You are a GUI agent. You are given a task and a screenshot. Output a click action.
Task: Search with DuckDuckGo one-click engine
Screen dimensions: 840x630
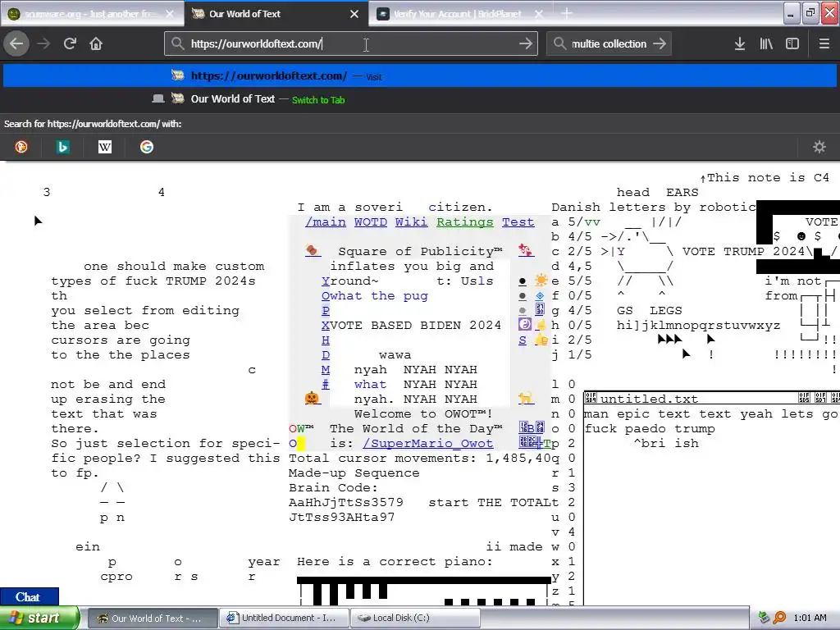(21, 147)
